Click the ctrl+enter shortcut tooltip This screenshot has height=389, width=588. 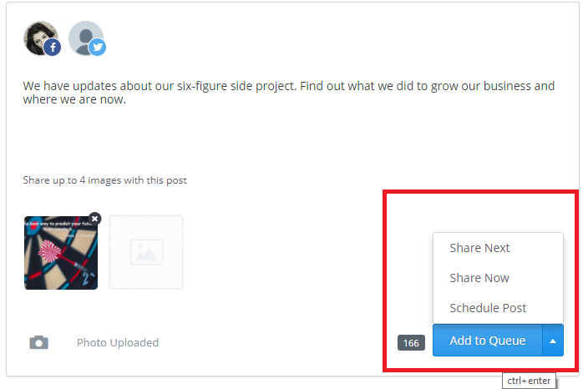click(526, 381)
